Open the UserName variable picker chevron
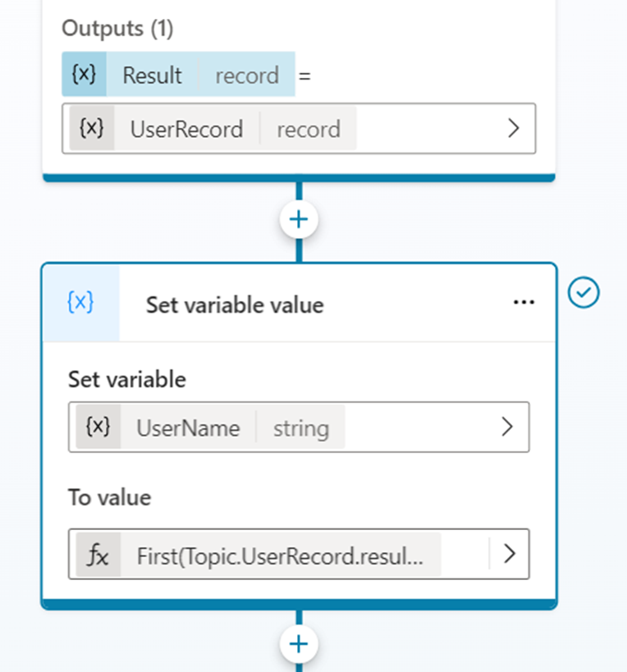 [x=507, y=427]
